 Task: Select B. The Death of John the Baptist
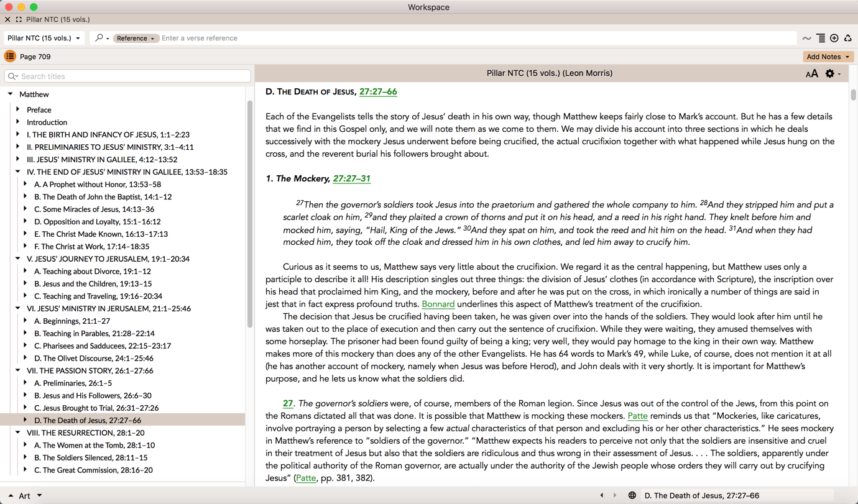tap(103, 197)
